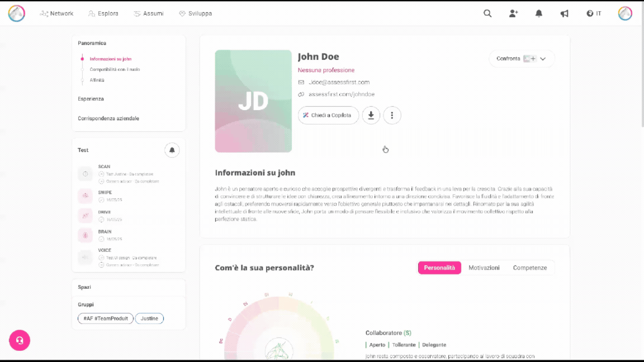
Task: Click the Chiedi a Copilota button
Action: tap(328, 115)
